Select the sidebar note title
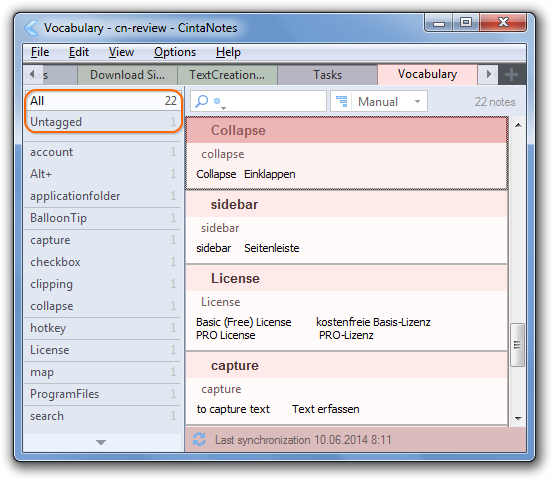This screenshot has width=553, height=481. click(x=234, y=205)
